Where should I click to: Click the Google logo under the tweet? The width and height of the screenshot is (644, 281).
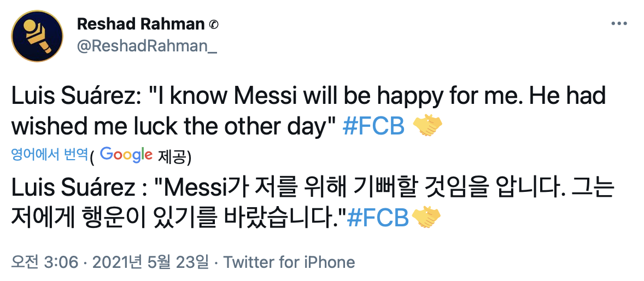coord(126,155)
